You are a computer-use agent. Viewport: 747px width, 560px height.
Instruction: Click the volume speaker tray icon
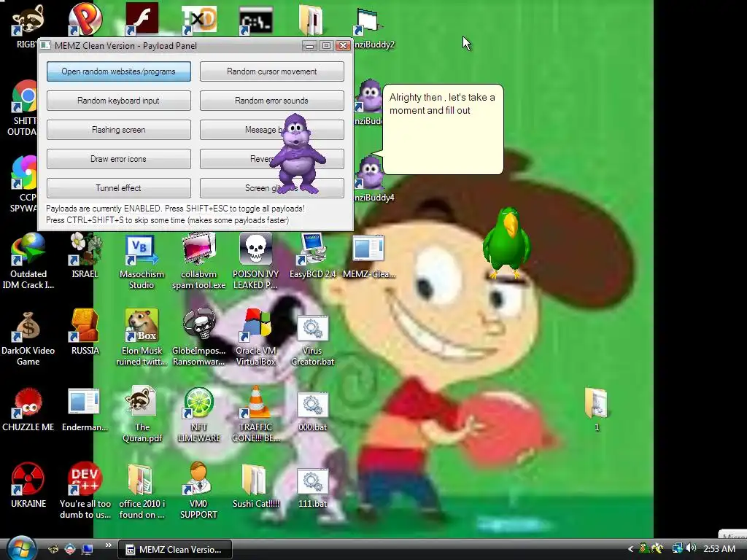692,548
